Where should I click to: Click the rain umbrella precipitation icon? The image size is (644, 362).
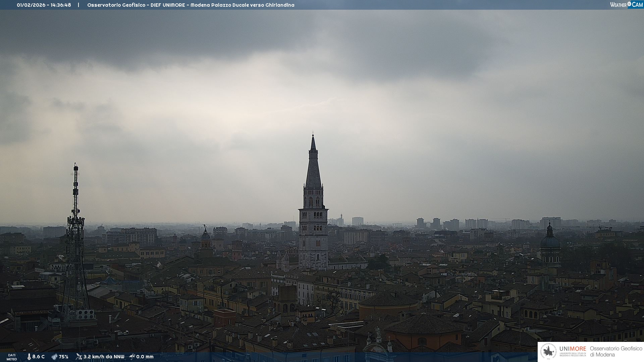(x=132, y=357)
